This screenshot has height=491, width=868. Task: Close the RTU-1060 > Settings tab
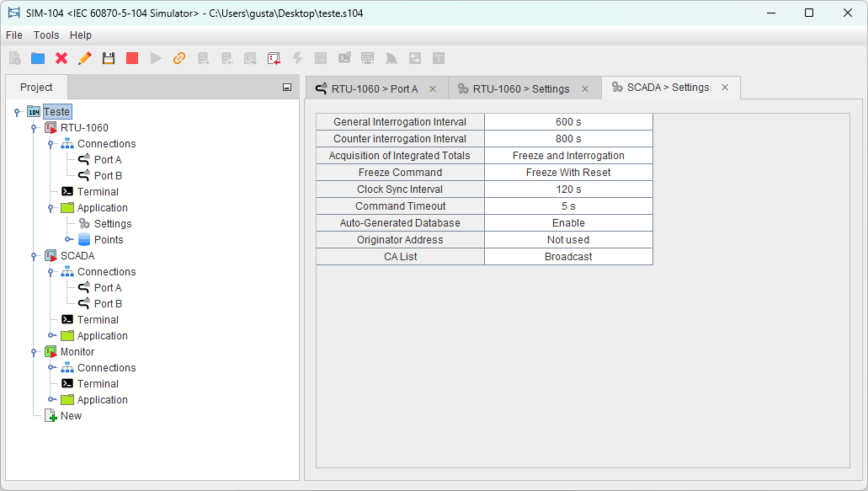click(585, 88)
